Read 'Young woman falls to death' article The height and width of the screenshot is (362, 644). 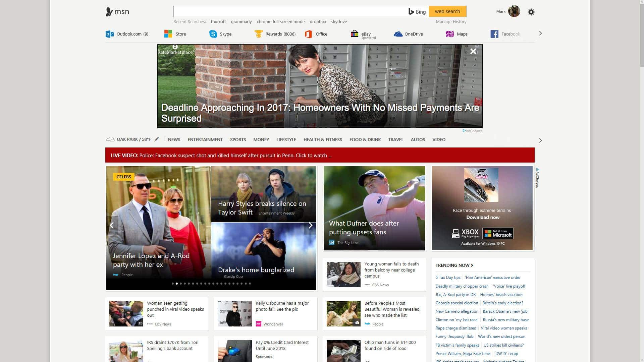(x=374, y=275)
